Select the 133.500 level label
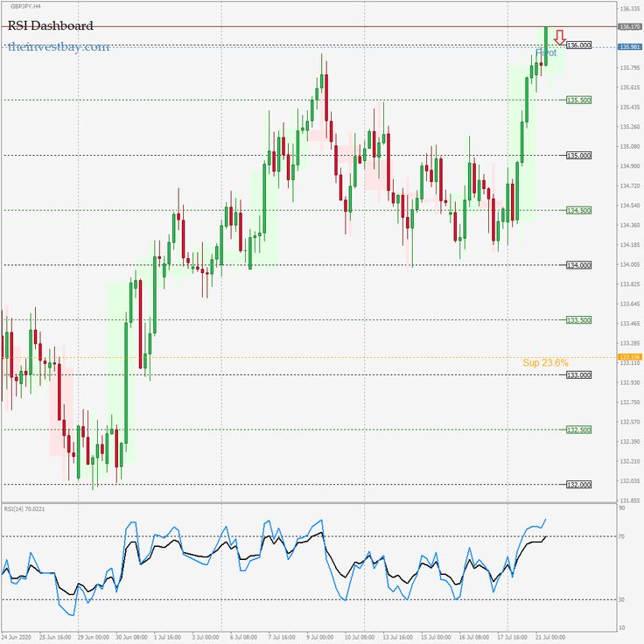This screenshot has height=644, width=644. click(578, 320)
